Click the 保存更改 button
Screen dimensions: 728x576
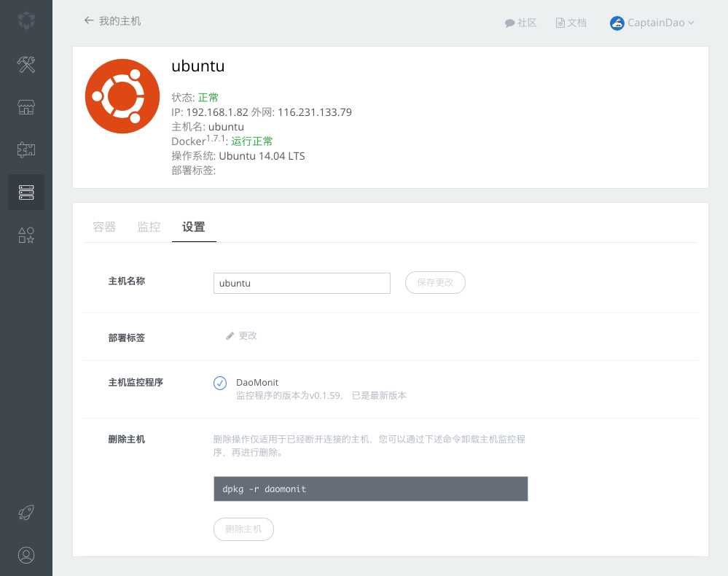[435, 282]
